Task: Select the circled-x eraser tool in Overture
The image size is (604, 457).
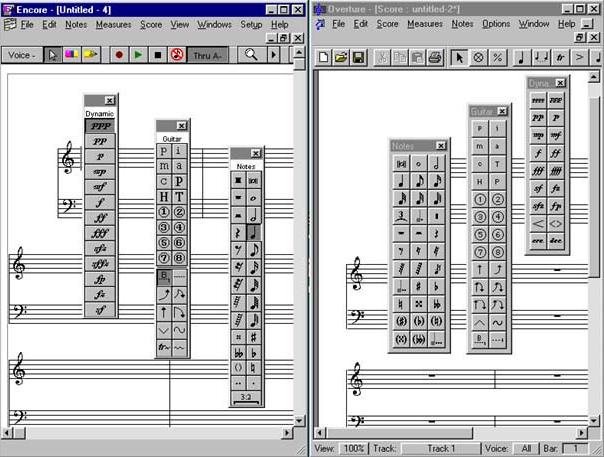Action: (x=478, y=57)
